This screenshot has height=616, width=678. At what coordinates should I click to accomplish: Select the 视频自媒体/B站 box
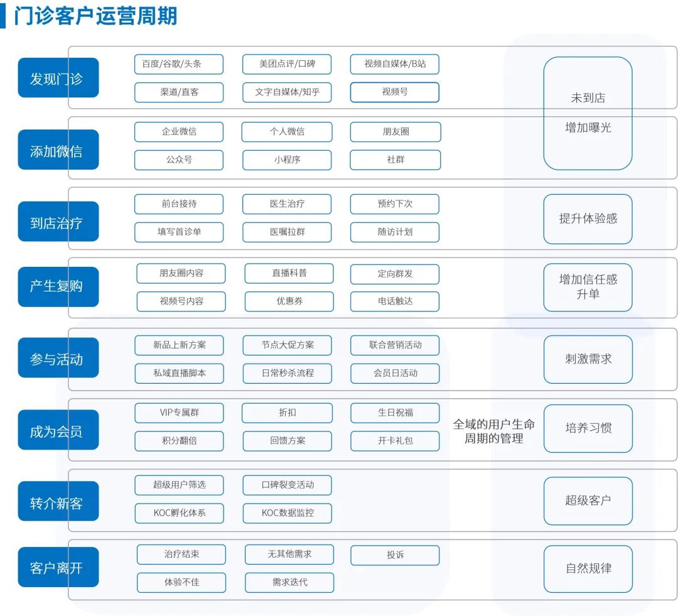[x=395, y=64]
